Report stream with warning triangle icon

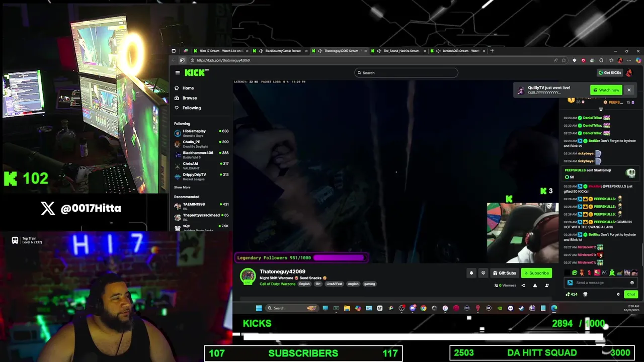coord(535,286)
